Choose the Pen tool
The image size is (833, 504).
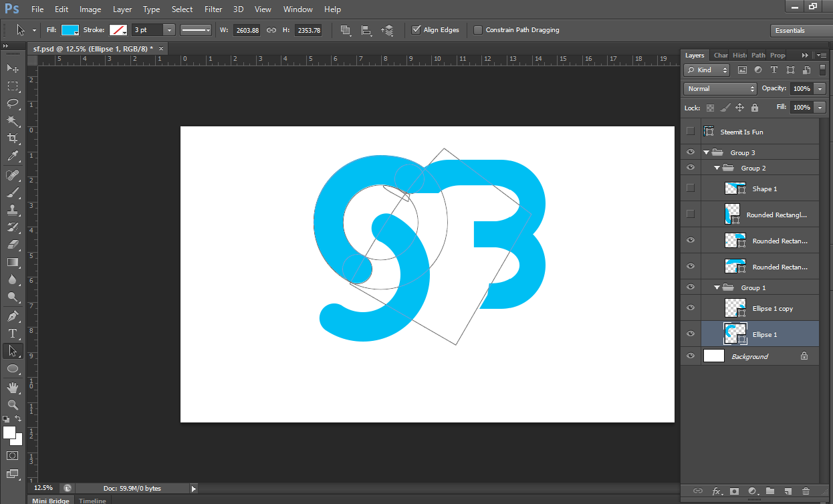pos(13,316)
